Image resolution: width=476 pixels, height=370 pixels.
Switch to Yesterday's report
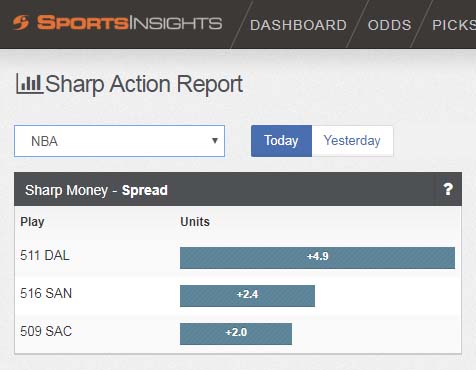pos(352,141)
